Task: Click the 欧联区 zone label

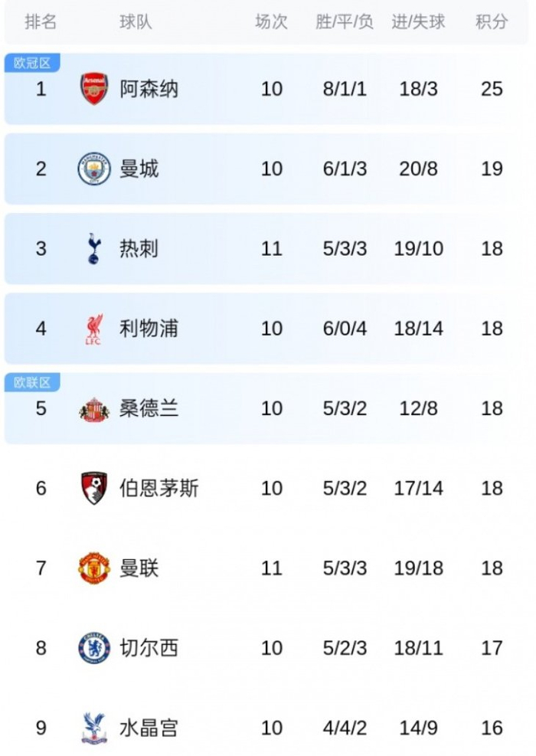Action: 32,382
